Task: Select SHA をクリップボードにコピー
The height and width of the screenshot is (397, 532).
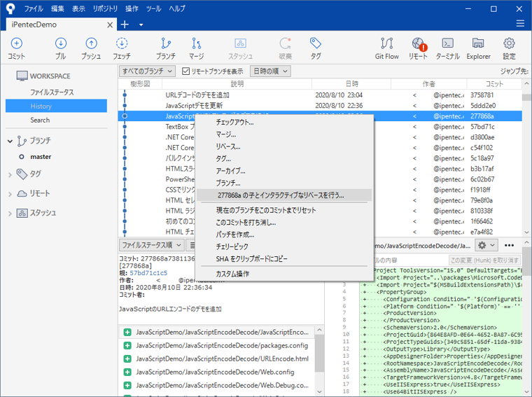Action: click(x=284, y=259)
